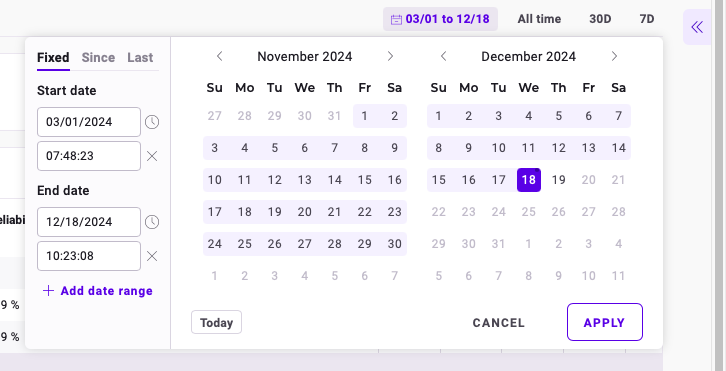Image resolution: width=726 pixels, height=371 pixels.
Task: Open the 03/01 to 12/18 calendar range button
Action: [440, 19]
